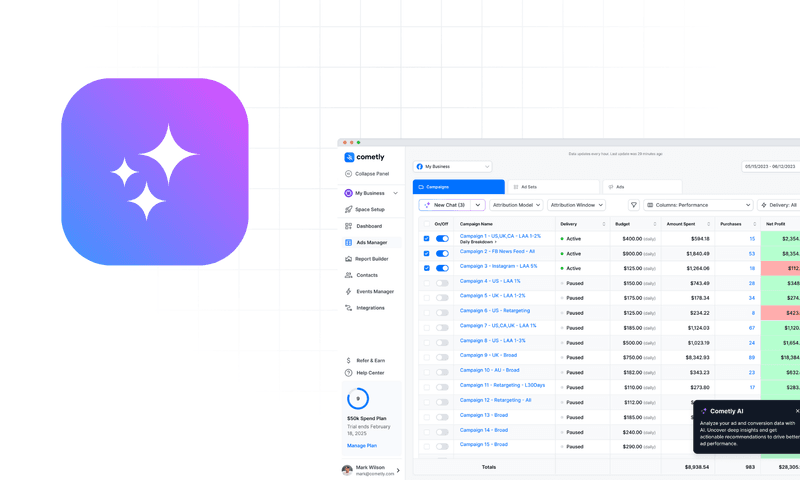
Task: Check the Campaign 4 row checkbox
Action: pos(427,283)
